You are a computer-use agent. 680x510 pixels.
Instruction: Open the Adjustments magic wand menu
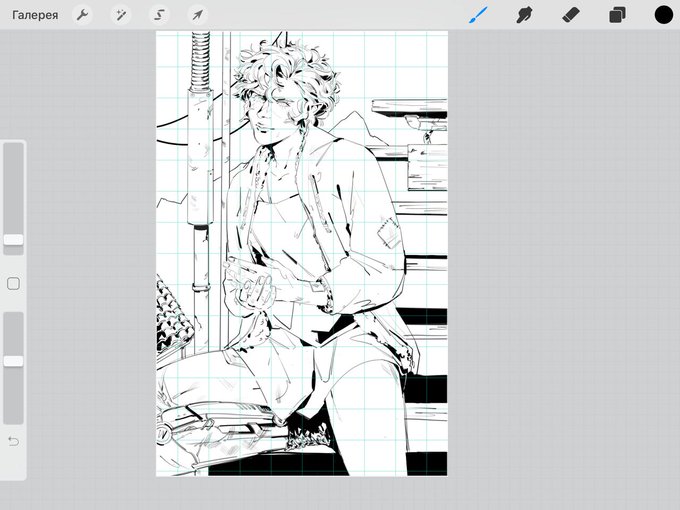[121, 15]
